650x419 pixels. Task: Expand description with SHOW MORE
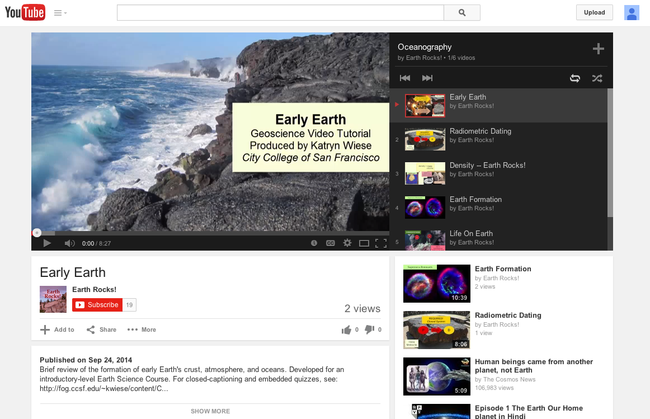[x=210, y=411]
